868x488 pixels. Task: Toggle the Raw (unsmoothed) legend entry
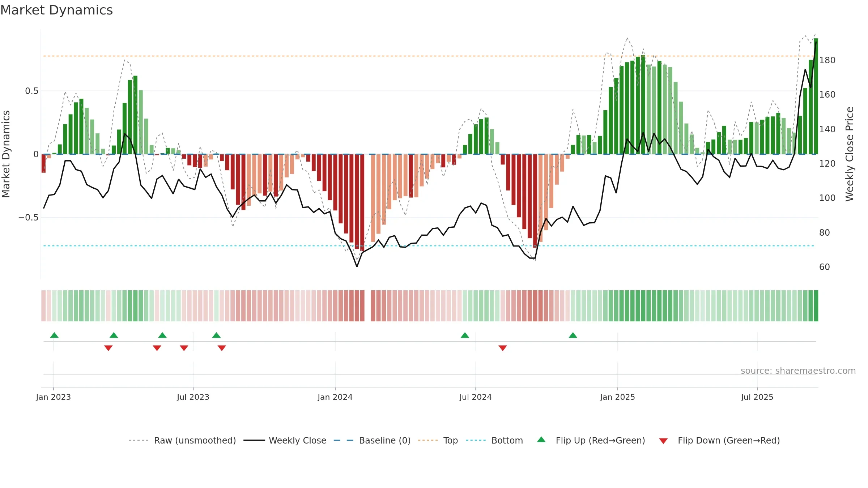point(182,440)
